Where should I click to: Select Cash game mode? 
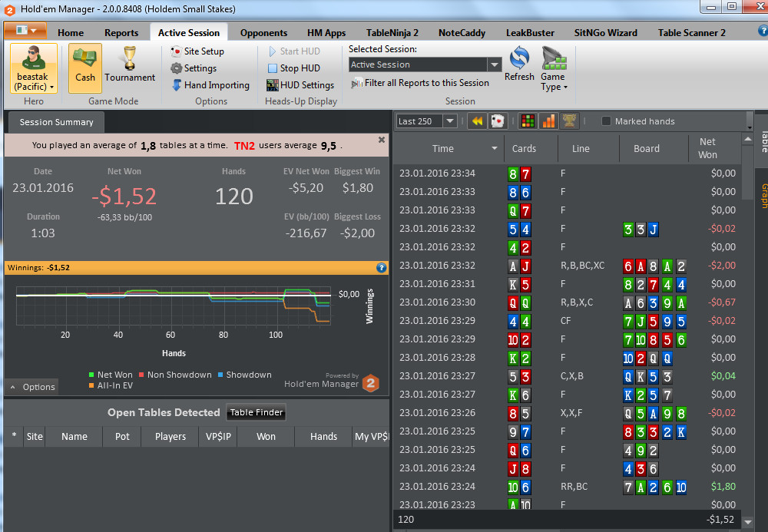click(x=84, y=68)
